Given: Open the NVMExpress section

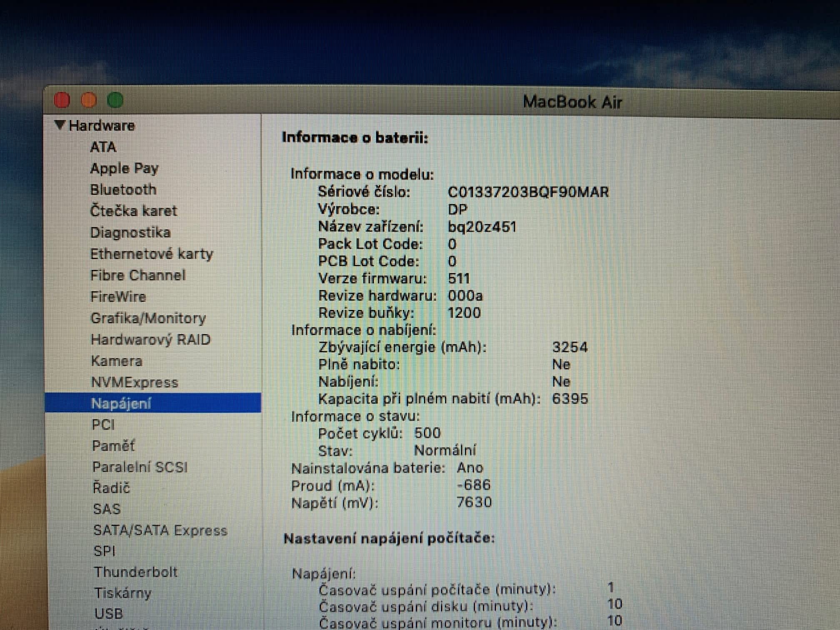Looking at the screenshot, I should click(135, 382).
